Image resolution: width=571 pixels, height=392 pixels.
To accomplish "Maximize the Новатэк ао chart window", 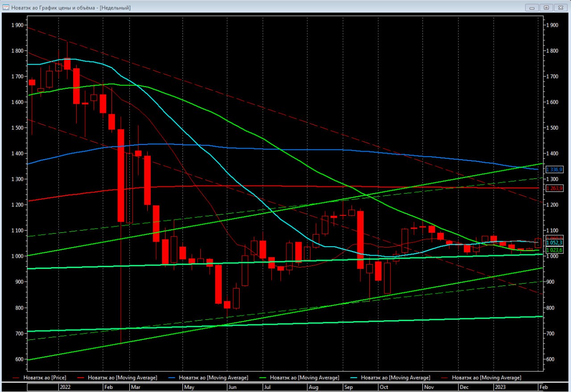I will [546, 8].
